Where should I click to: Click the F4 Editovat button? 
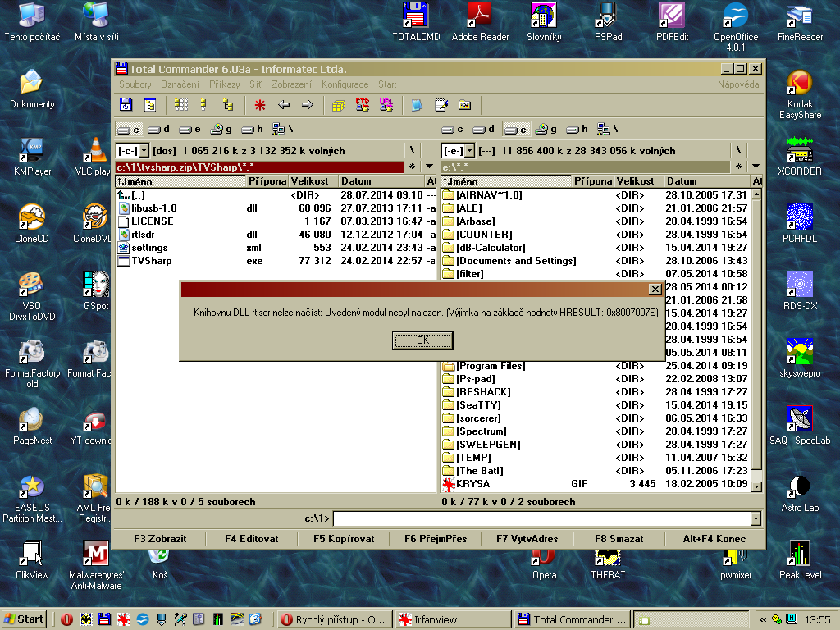pyautogui.click(x=252, y=539)
